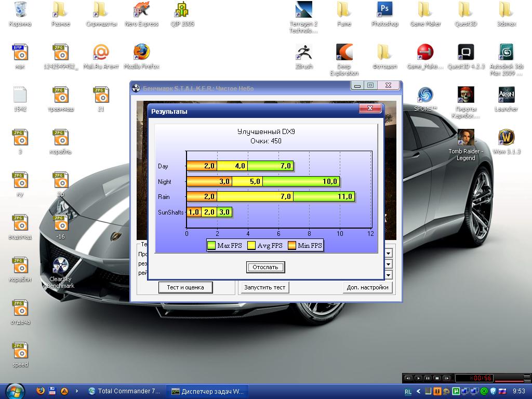Open ClearSky Benchmark desktop shortcut
Screen dimensions: 532x399
coord(61,266)
